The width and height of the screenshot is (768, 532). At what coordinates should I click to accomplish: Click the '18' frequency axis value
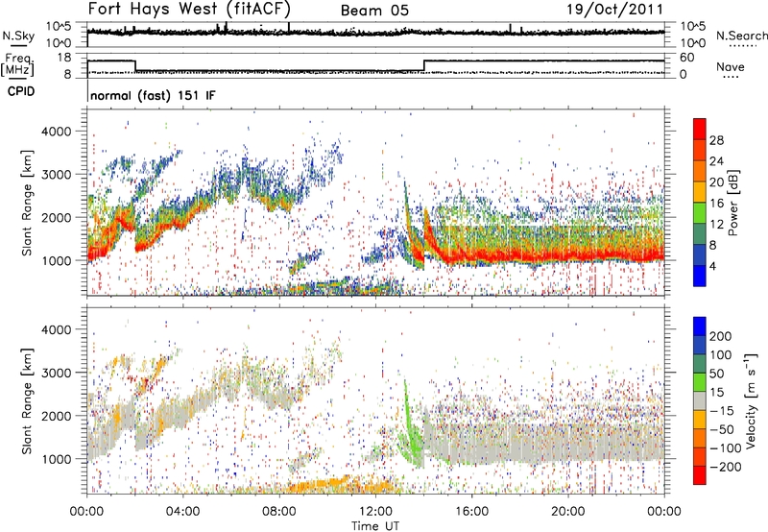click(64, 57)
